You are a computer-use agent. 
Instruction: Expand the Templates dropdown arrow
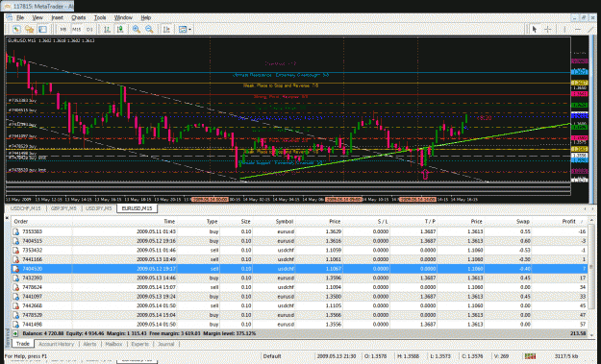click(x=189, y=29)
